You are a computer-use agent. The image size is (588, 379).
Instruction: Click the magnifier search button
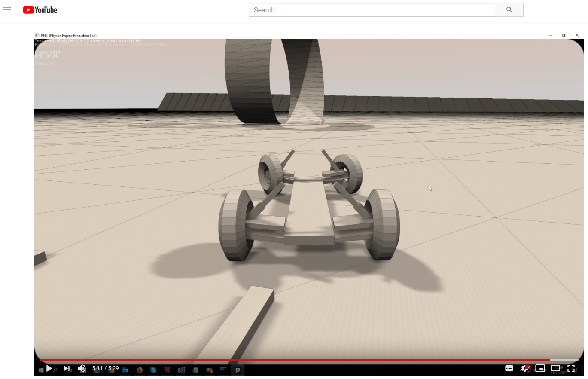[509, 10]
